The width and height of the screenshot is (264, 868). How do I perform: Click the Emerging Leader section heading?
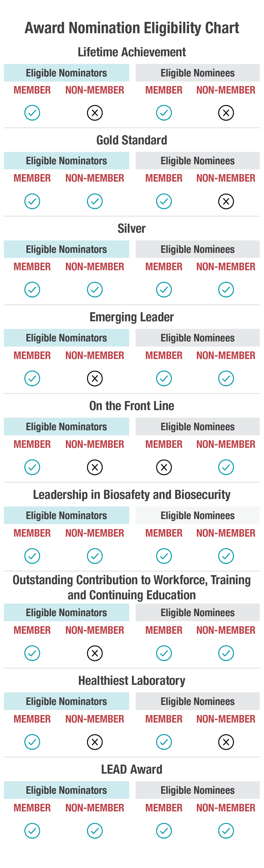click(x=132, y=317)
